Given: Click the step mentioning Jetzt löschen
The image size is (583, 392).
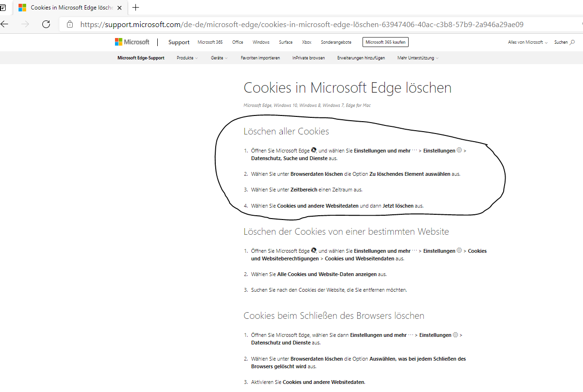Looking at the screenshot, I should point(337,206).
